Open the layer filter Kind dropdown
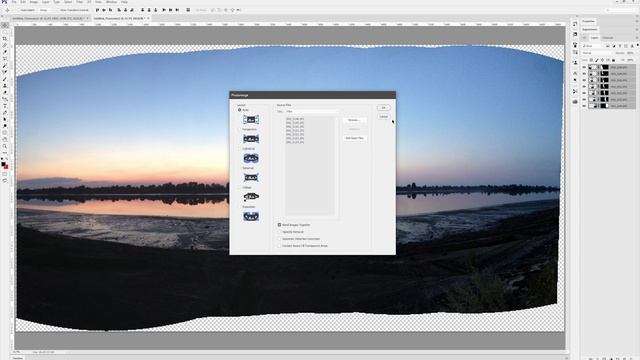 593,46
